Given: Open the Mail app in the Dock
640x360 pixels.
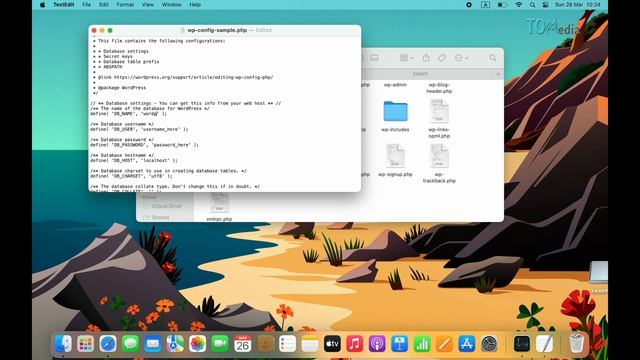Looking at the screenshot, I should pos(153,344).
